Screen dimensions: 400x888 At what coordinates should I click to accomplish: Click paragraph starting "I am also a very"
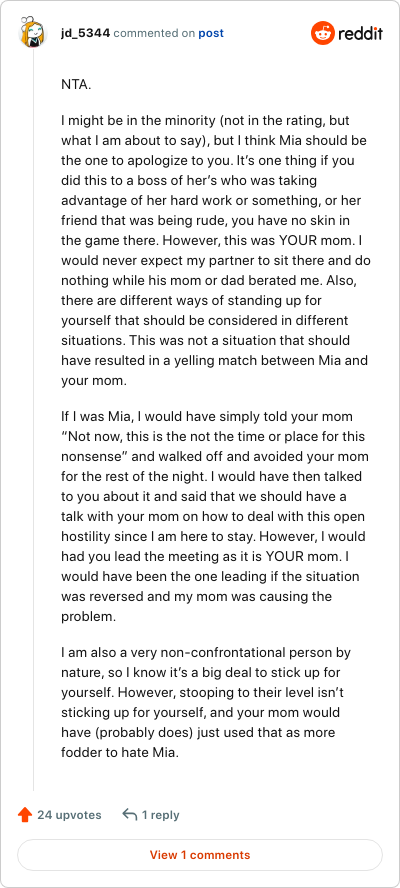(207, 702)
